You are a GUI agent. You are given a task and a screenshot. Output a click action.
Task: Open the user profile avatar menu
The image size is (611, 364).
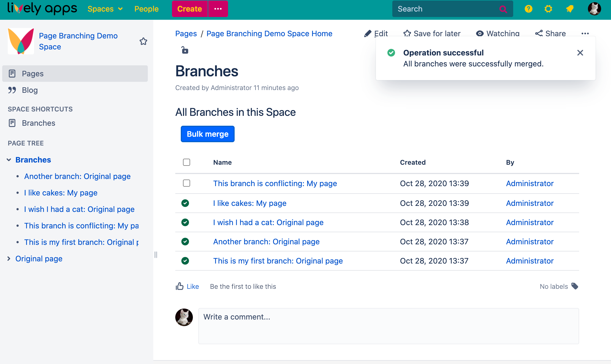(594, 9)
